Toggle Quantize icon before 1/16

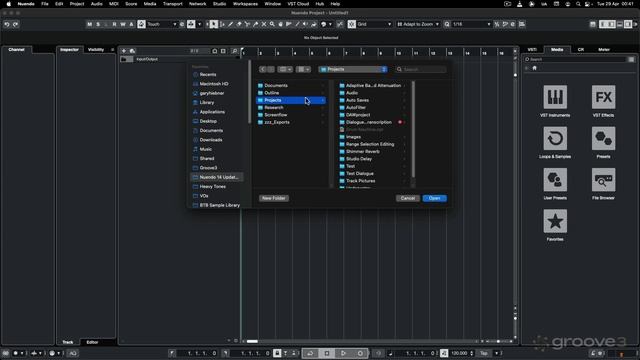click(447, 24)
